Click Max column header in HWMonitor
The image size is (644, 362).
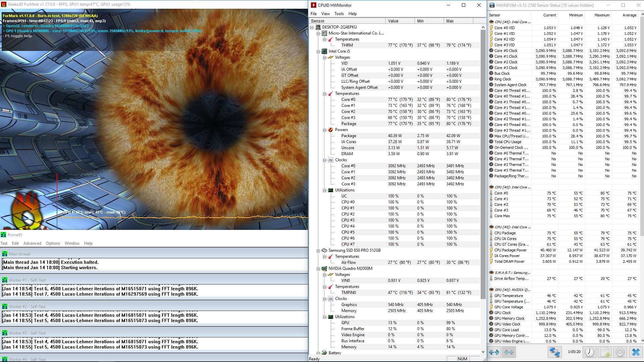458,21
